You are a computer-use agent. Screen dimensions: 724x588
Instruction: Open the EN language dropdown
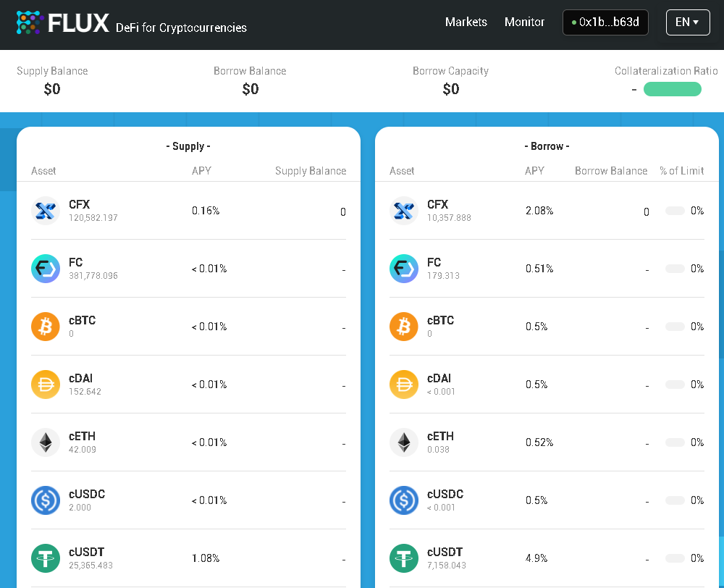click(x=687, y=22)
